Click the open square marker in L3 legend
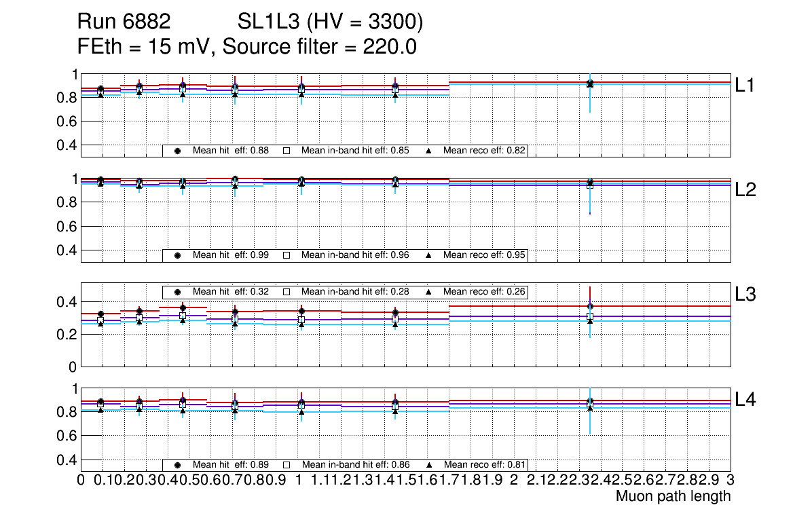This screenshot has height=524, width=812. (x=287, y=291)
